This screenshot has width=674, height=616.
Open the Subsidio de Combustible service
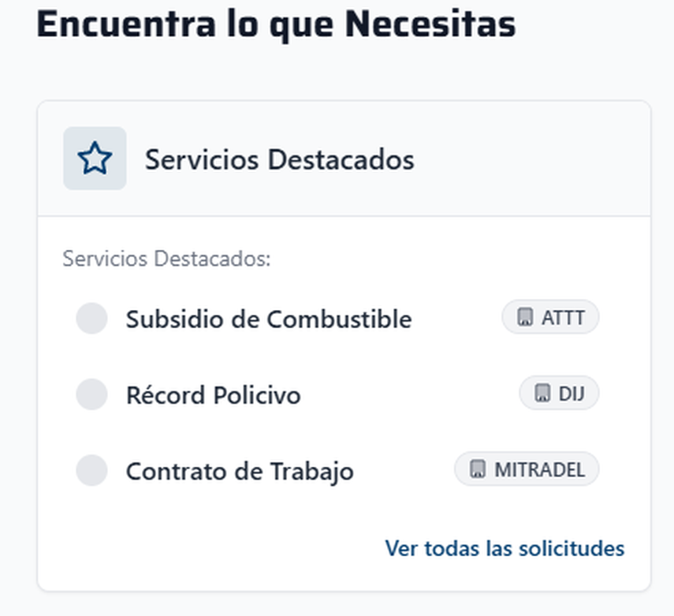[x=268, y=319]
